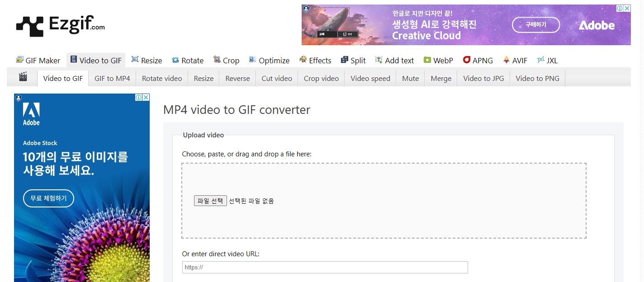The image size is (644, 282).
Task: Select the Crop tool icon
Action: [x=217, y=60]
